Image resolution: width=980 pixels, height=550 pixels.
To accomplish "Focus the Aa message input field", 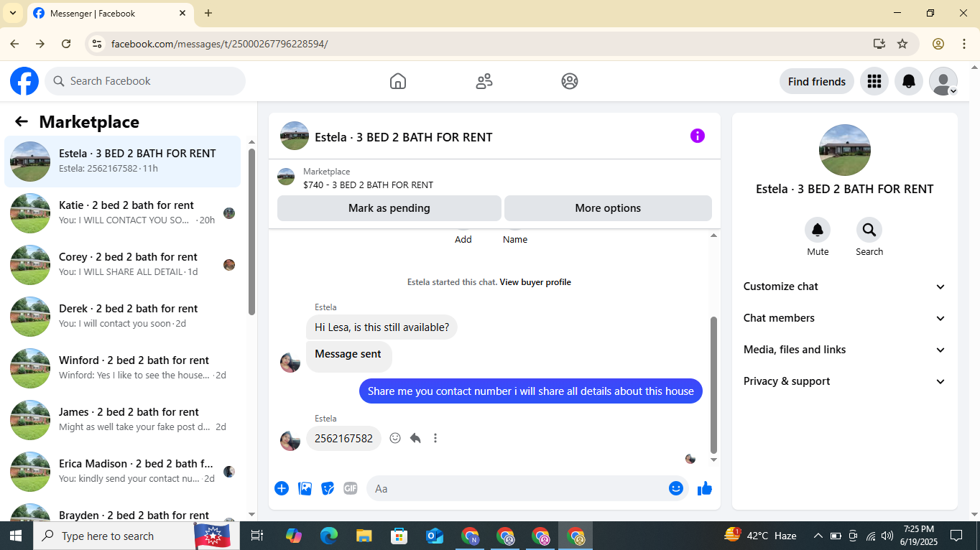I will pyautogui.click(x=517, y=488).
